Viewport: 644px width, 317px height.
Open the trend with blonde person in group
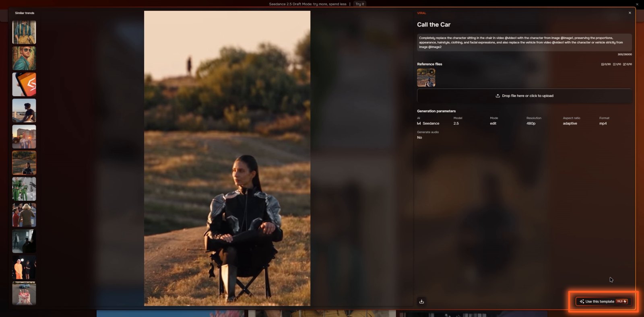[x=24, y=215]
